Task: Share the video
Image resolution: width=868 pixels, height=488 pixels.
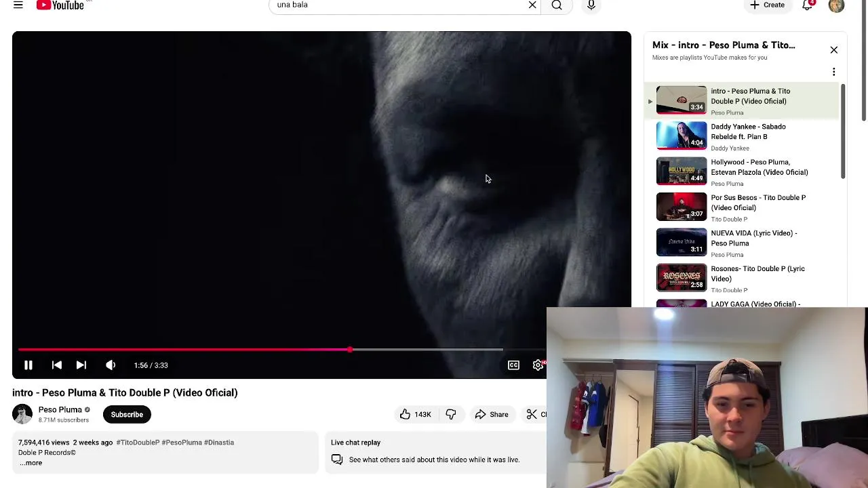Action: click(492, 414)
